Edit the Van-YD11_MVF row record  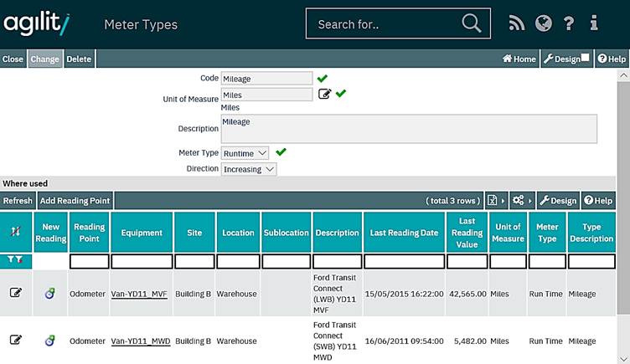pyautogui.click(x=16, y=294)
